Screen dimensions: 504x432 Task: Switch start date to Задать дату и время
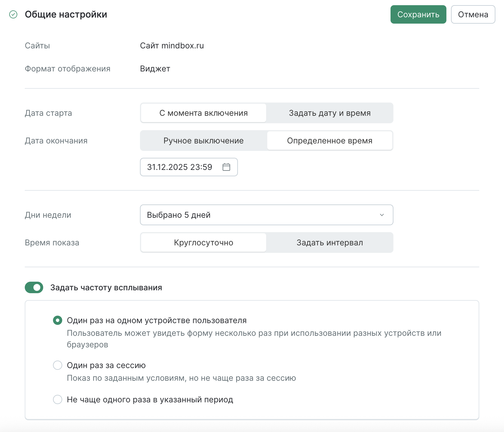(329, 113)
